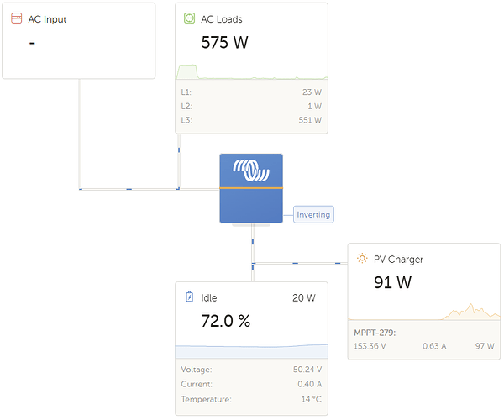
Task: Open the AC Input card title
Action: [47, 19]
